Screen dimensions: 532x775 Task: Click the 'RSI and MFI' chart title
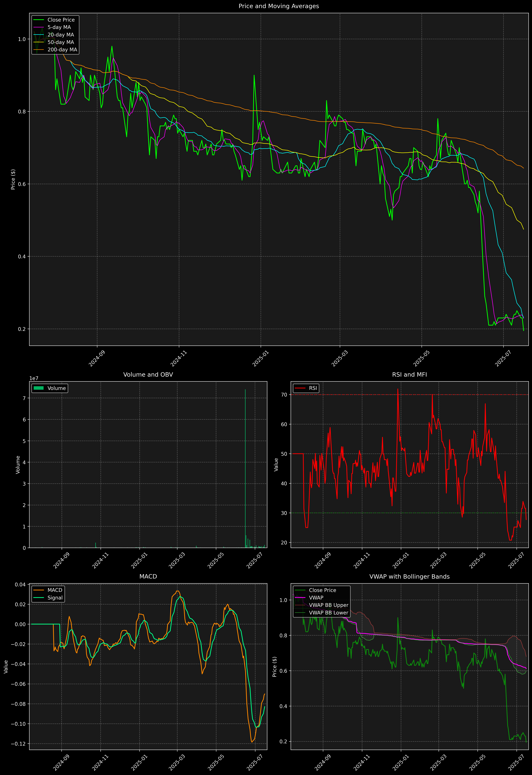[409, 374]
